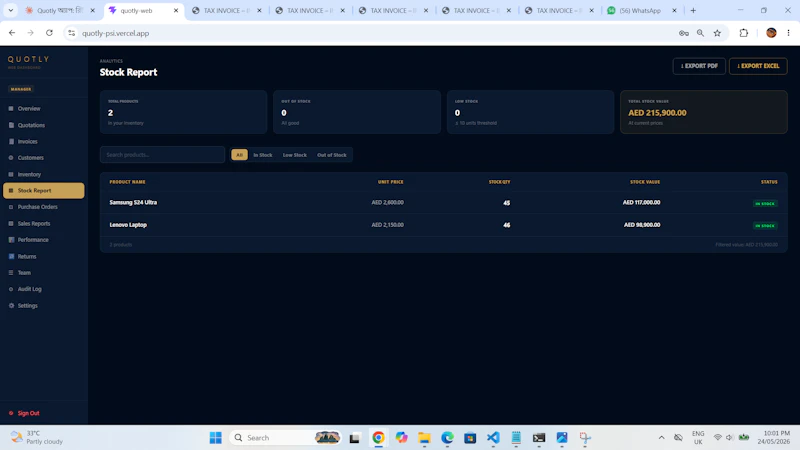Focus the Search products field

(162, 155)
